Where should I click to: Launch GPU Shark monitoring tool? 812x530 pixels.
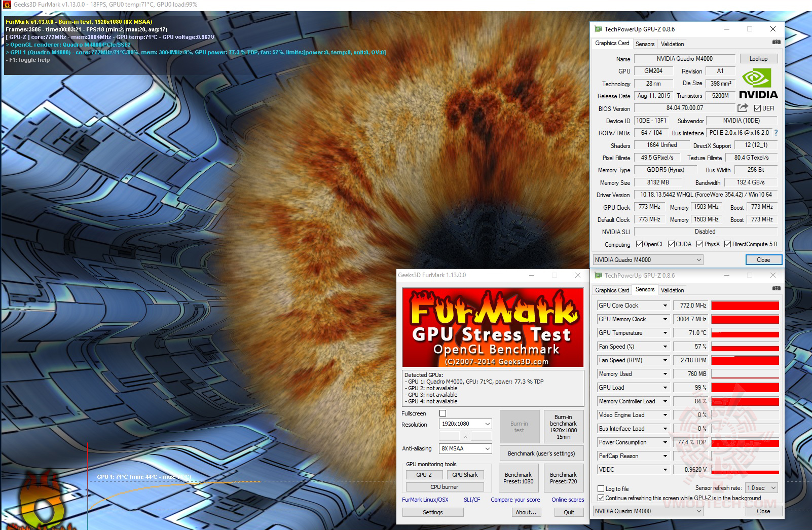(x=465, y=475)
